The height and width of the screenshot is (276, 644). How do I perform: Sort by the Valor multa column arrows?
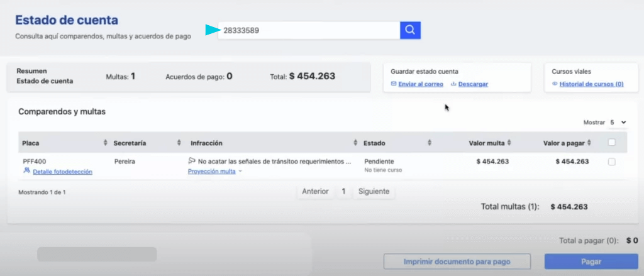pos(509,143)
